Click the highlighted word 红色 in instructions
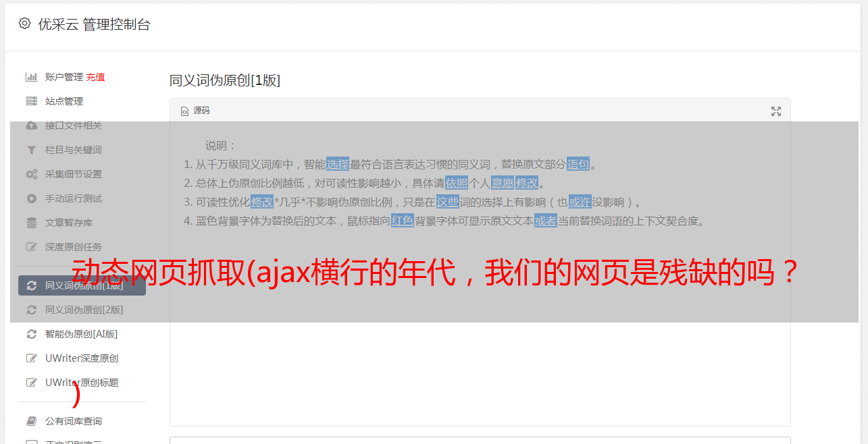 403,221
